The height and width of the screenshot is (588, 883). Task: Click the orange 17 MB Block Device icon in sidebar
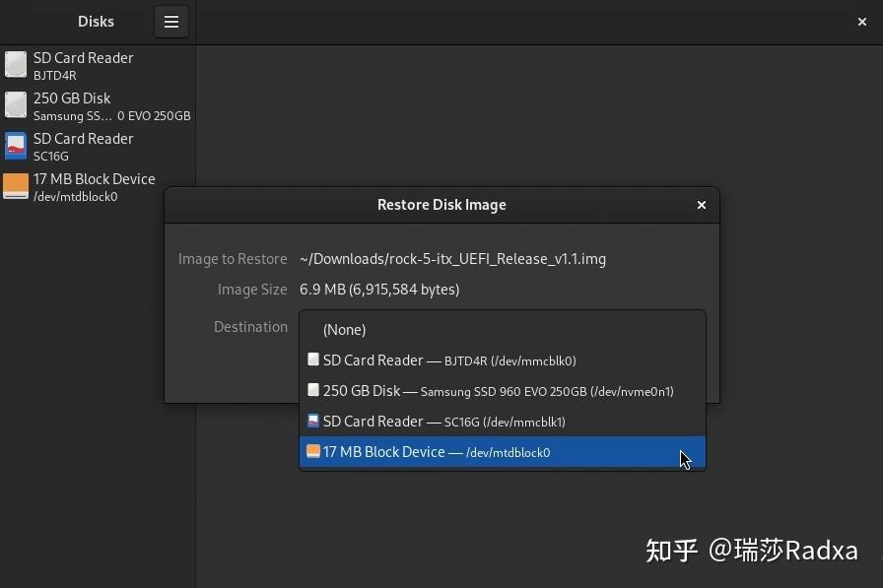tap(16, 186)
